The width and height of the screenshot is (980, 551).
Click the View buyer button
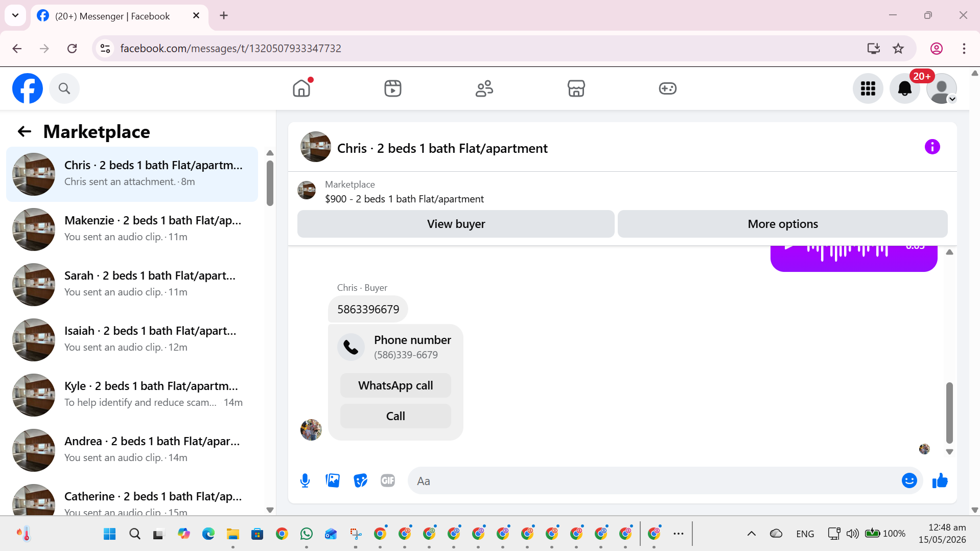(x=456, y=224)
